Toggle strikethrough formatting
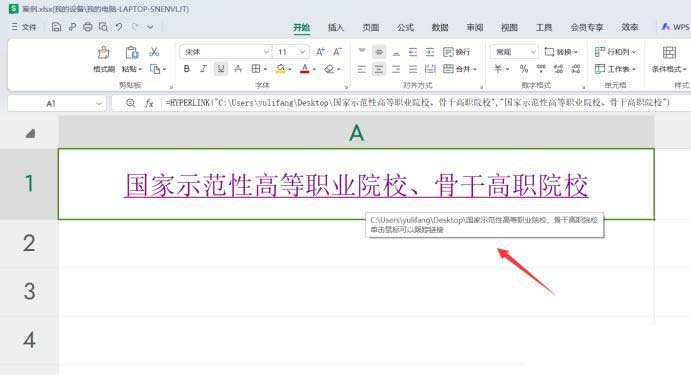Screen dimensions: 691x375 pyautogui.click(x=238, y=69)
